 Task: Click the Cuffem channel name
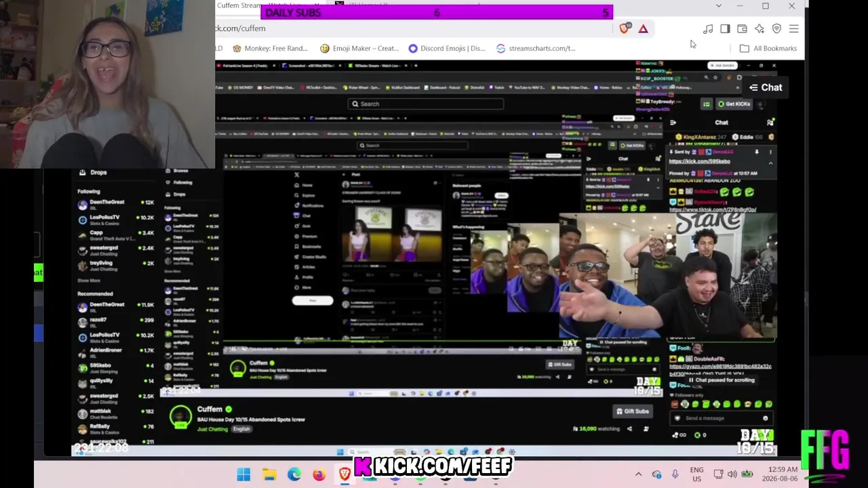(210, 409)
